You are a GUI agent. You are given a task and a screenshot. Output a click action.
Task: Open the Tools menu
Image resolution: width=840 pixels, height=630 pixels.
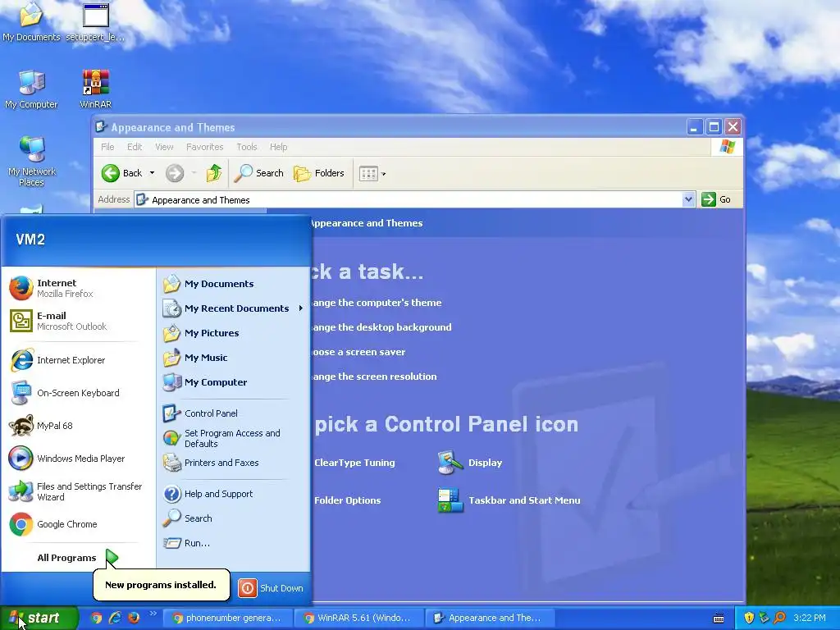247,147
